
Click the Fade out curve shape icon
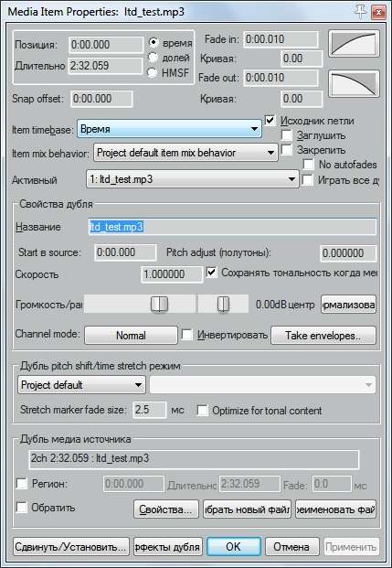pos(354,84)
